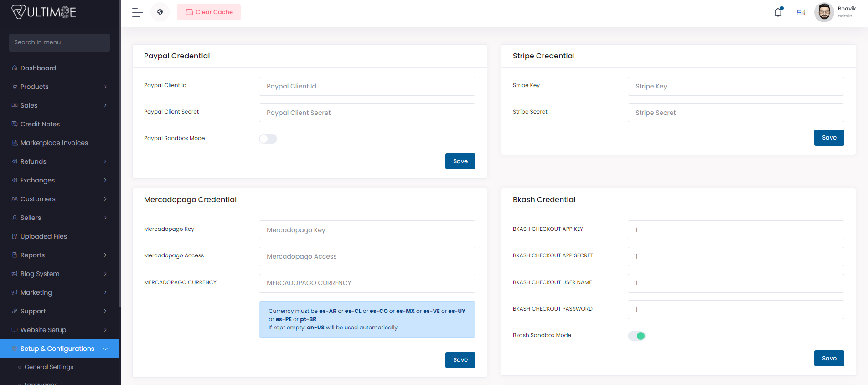Expand the Products submenu chevron
Screen dimensions: 868x385
click(x=105, y=87)
